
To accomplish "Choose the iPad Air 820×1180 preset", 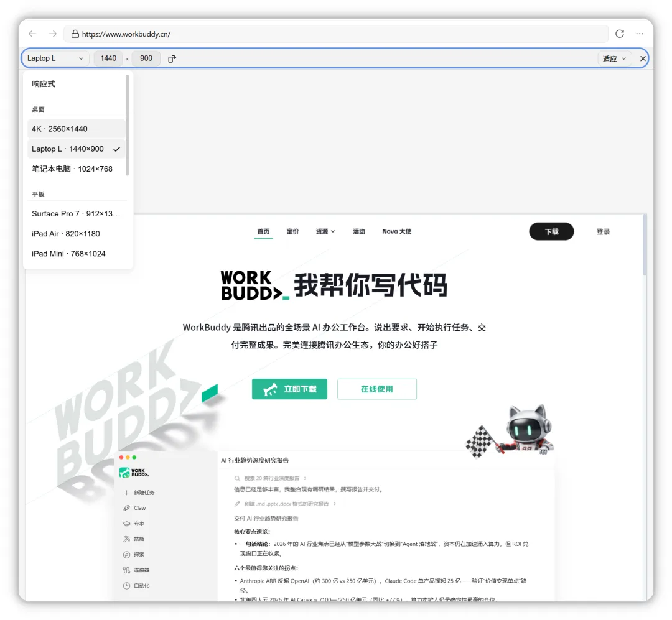I will point(77,234).
